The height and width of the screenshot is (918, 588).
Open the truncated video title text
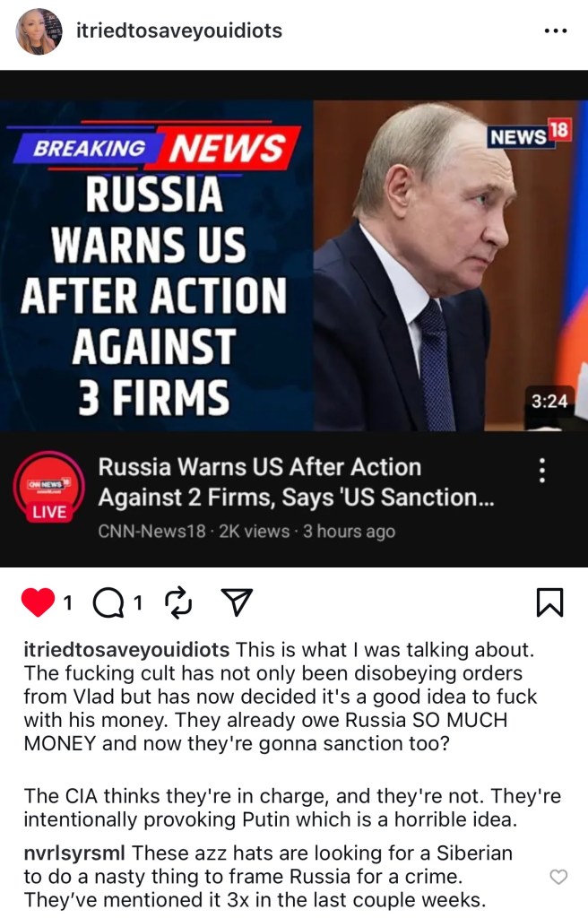pos(296,481)
